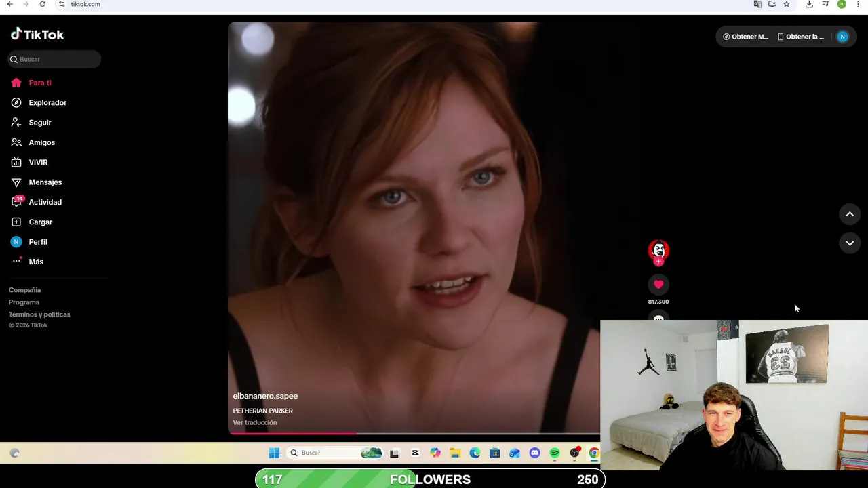Open Microsoft Edge from the taskbar
This screenshot has width=868, height=488.
(x=475, y=453)
